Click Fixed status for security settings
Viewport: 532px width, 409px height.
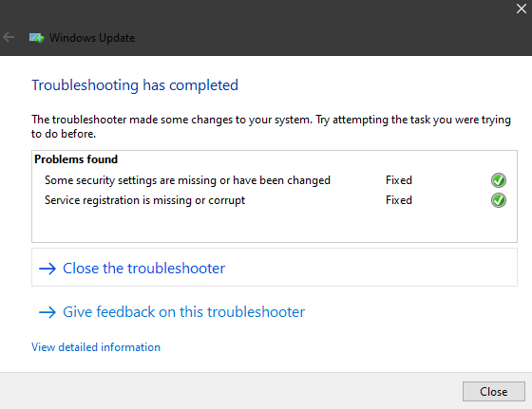[x=399, y=180]
